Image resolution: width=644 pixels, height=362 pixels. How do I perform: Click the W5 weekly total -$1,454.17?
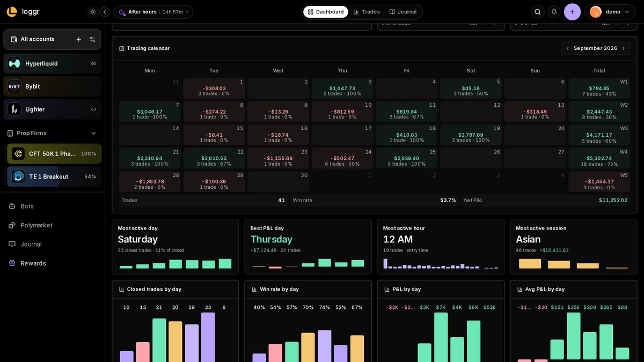(x=599, y=181)
